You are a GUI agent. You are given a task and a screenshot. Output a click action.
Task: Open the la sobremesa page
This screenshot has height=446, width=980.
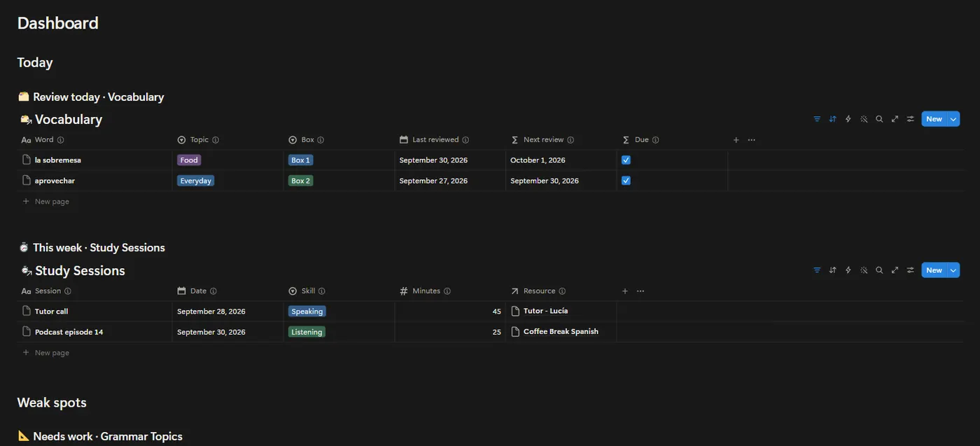click(58, 160)
